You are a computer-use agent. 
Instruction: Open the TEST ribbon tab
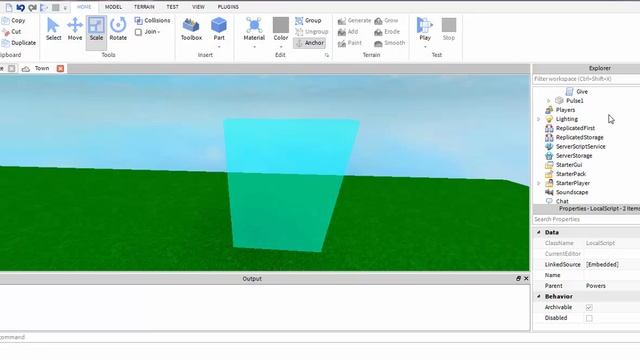click(172, 7)
